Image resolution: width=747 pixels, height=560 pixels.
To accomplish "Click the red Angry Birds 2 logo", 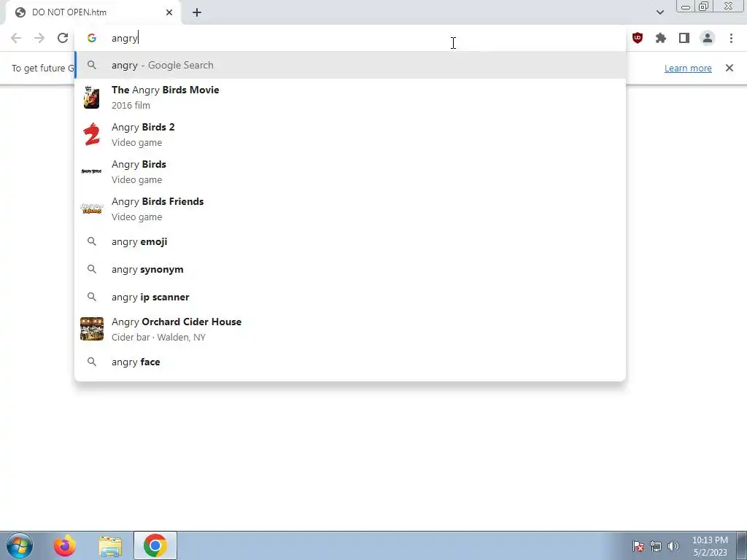I will click(x=91, y=134).
